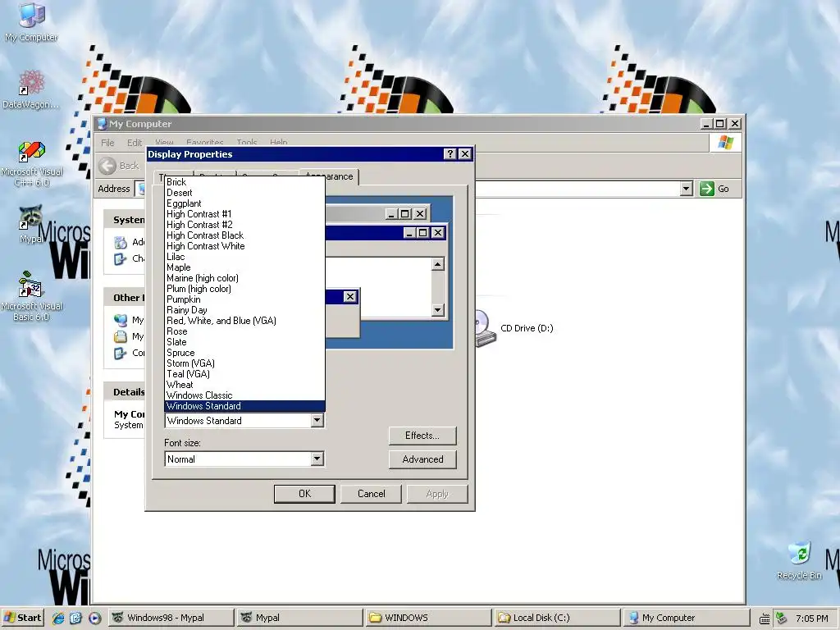Select Storm (VGA) color scheme

(x=244, y=363)
